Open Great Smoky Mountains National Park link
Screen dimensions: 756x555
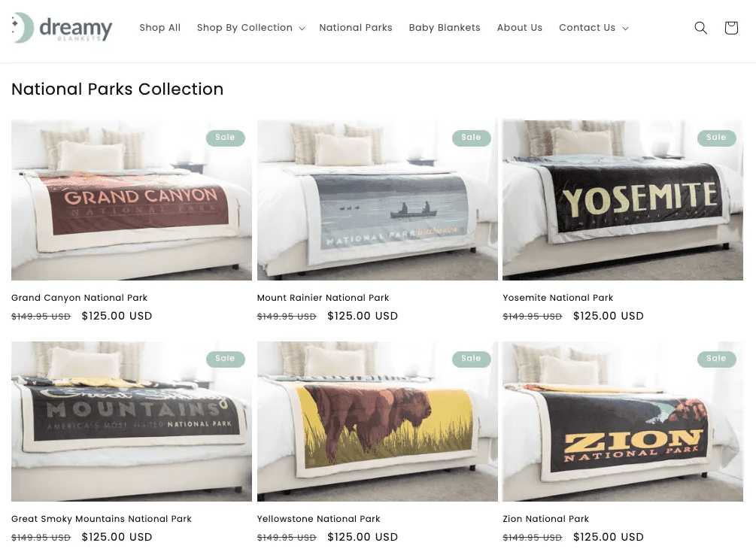102,520
